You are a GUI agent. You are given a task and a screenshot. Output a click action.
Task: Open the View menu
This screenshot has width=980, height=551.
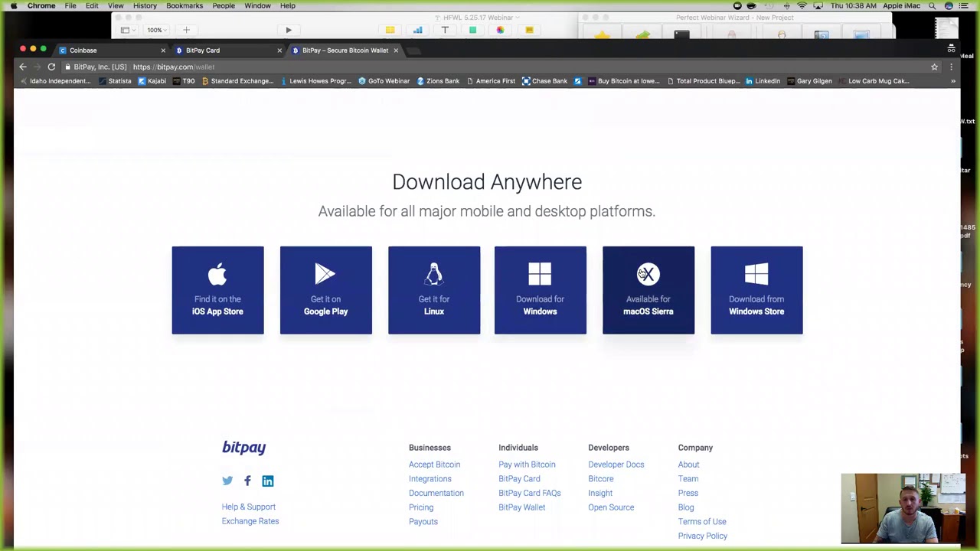[116, 5]
